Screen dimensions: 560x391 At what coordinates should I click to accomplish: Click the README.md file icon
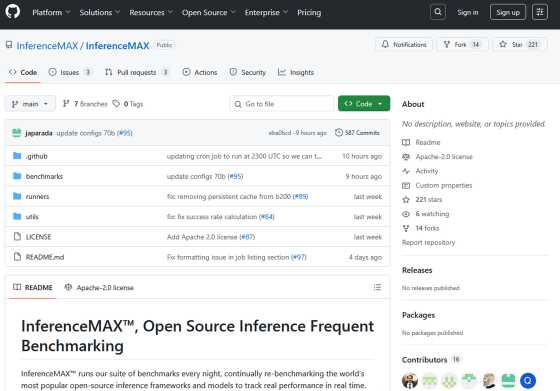coord(17,256)
